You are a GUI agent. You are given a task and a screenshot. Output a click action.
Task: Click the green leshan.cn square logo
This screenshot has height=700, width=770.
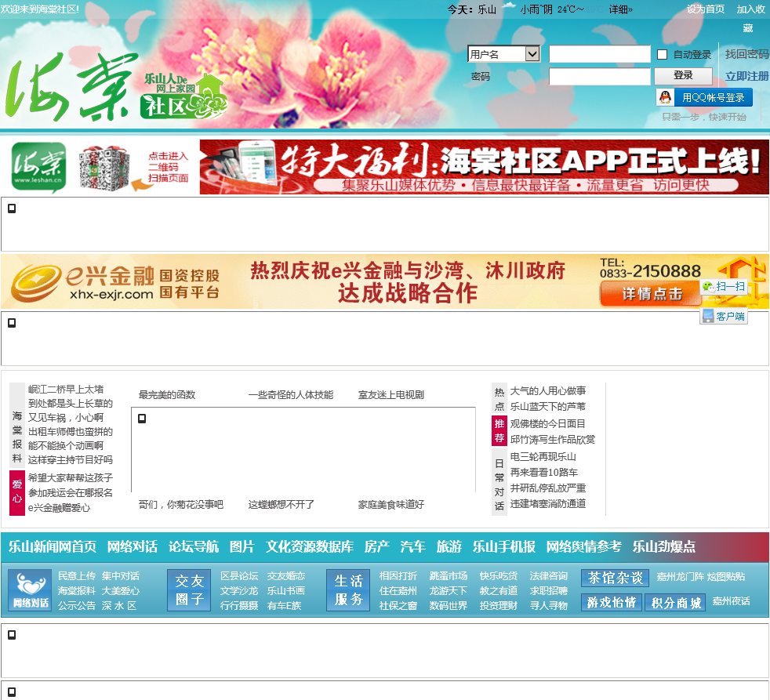[x=38, y=166]
